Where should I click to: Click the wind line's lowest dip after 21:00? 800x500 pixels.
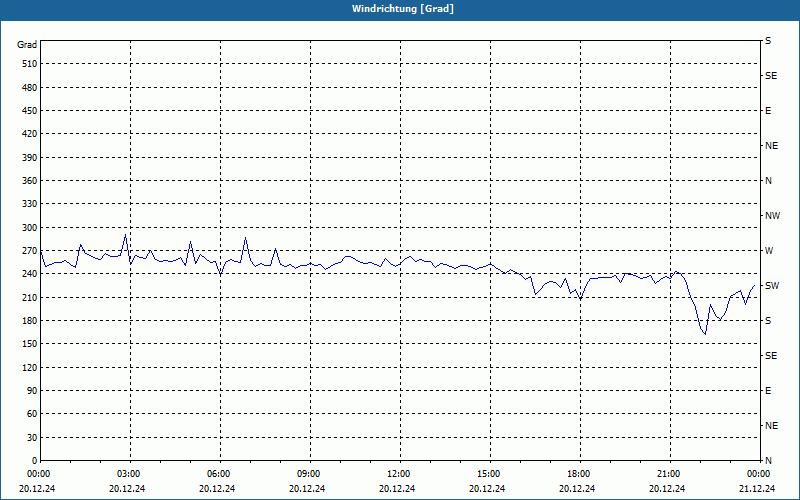pyautogui.click(x=705, y=334)
